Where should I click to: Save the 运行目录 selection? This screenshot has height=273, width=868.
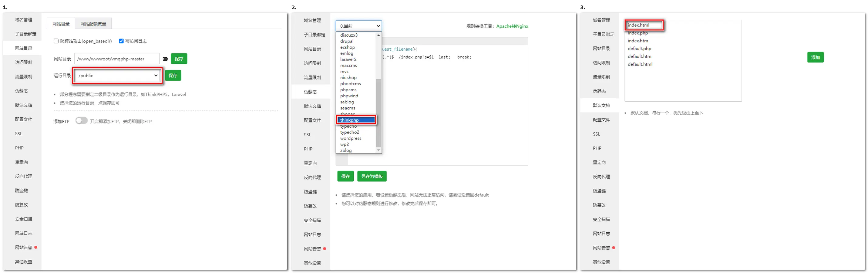point(173,76)
